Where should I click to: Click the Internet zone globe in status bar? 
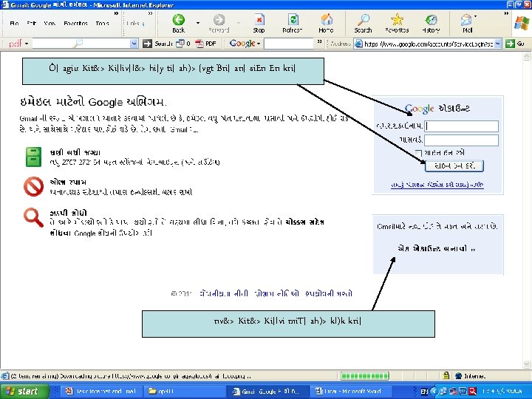(x=459, y=376)
